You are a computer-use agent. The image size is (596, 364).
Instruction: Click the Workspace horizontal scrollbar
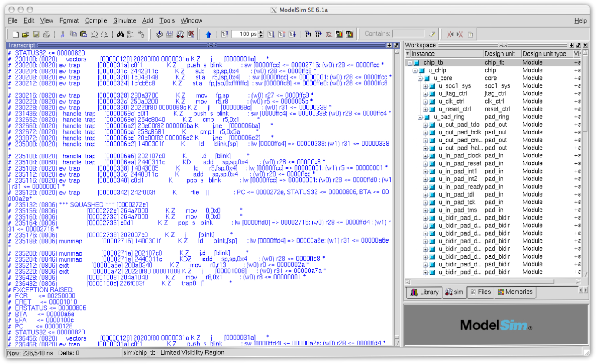pyautogui.click(x=492, y=282)
